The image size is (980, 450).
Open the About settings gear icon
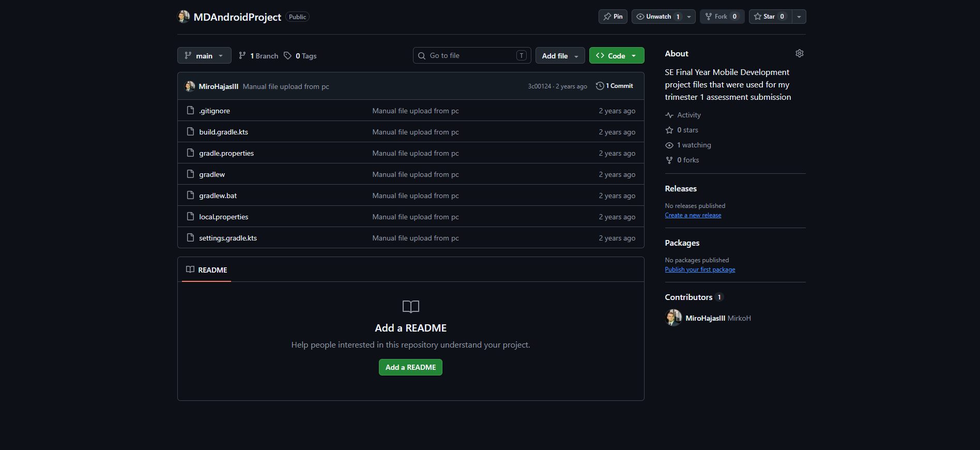[799, 53]
